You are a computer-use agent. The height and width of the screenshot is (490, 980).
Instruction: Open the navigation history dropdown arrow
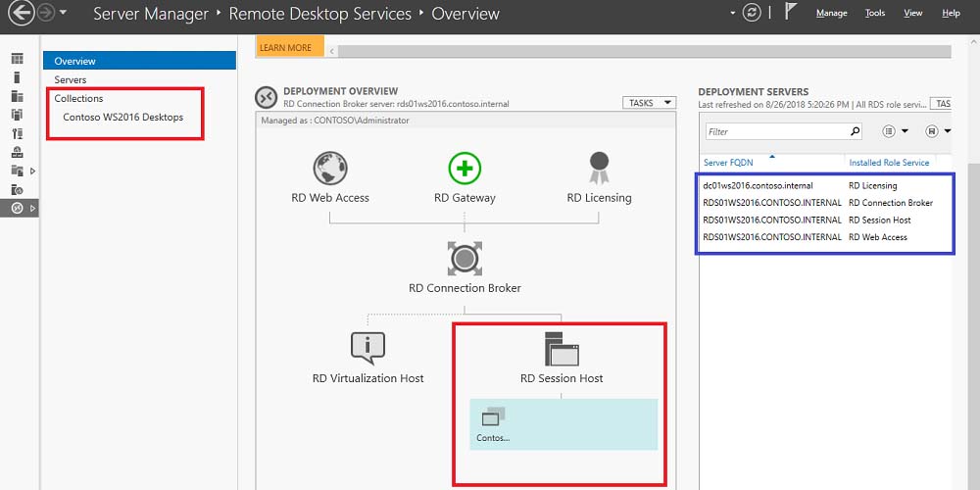click(63, 14)
